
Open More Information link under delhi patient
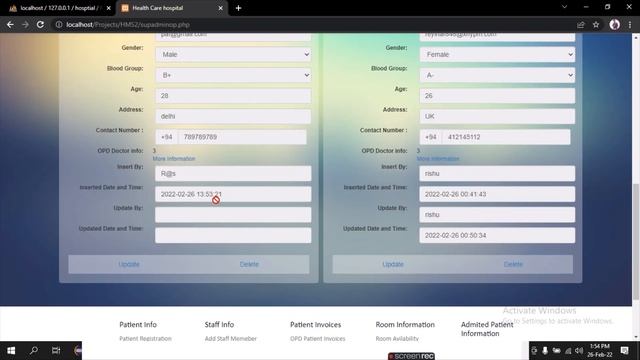[174, 159]
